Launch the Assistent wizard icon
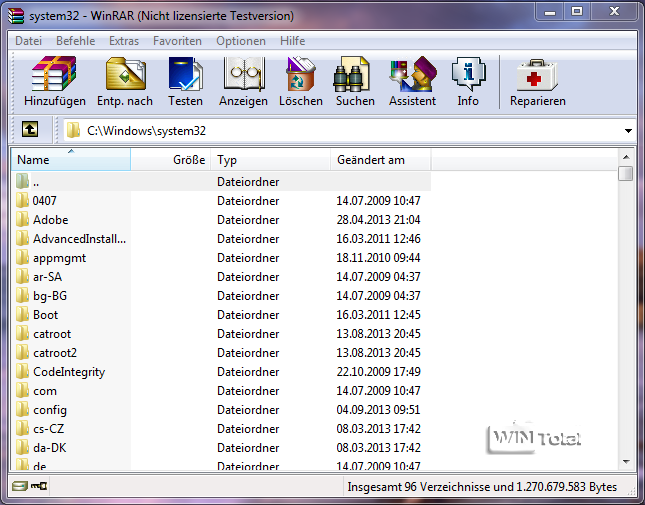 pos(413,74)
